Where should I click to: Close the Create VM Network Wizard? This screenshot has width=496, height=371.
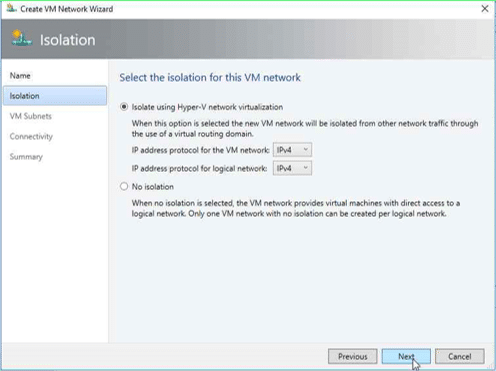[485, 9]
